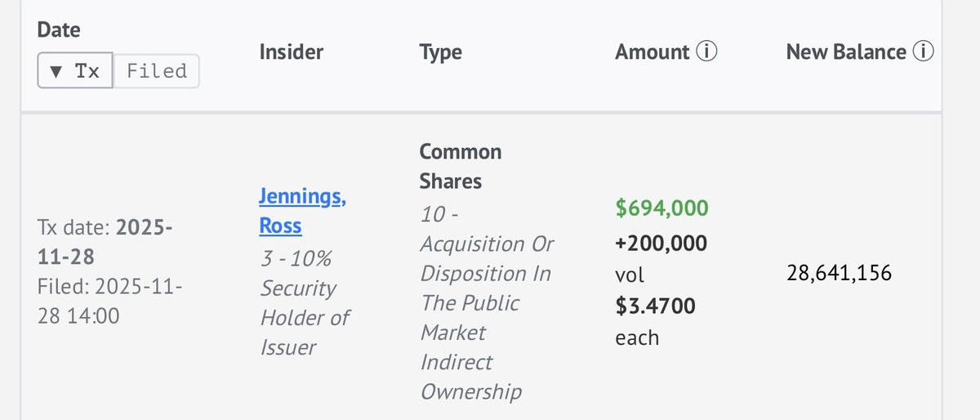The height and width of the screenshot is (420, 980).
Task: Sort by transaction date using Tx toggle
Action: pos(75,71)
